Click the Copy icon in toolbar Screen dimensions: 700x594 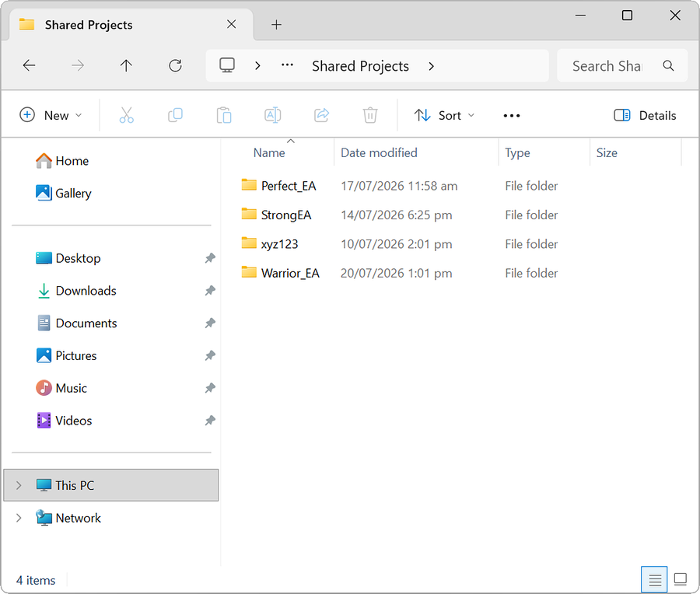pyautogui.click(x=175, y=115)
